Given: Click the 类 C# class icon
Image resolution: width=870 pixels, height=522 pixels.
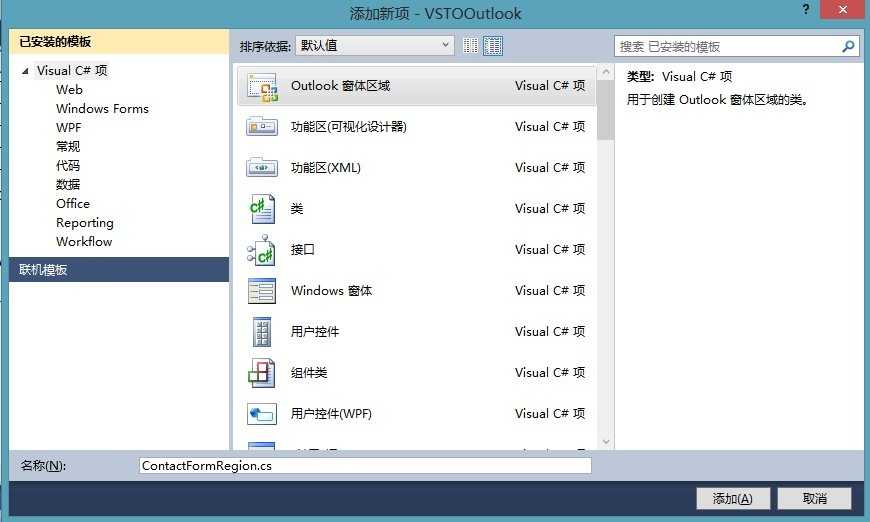Looking at the screenshot, I should 262,209.
